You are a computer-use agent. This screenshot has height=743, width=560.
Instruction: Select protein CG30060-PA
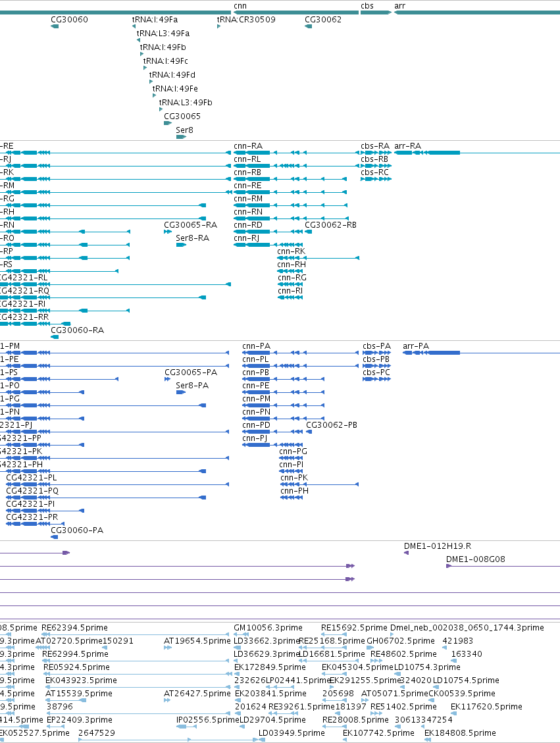point(77,530)
